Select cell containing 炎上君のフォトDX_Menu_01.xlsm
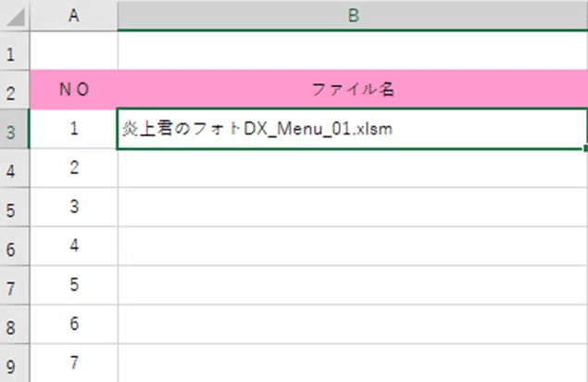 pyautogui.click(x=352, y=129)
